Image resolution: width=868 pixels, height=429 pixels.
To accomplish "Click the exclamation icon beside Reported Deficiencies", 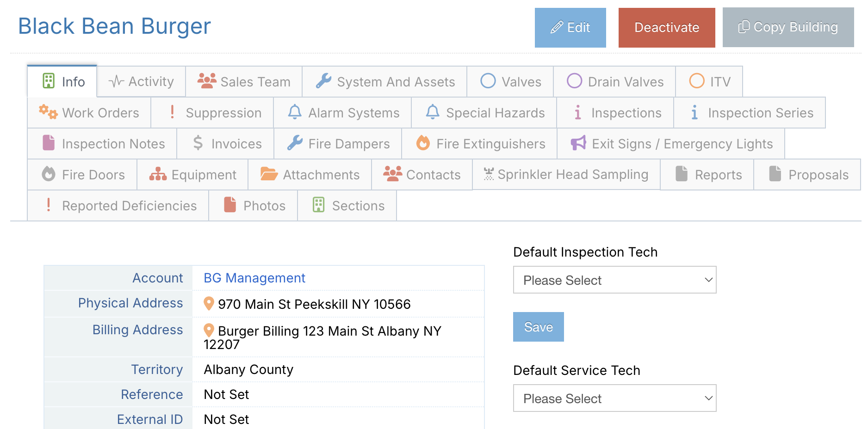I will click(49, 205).
